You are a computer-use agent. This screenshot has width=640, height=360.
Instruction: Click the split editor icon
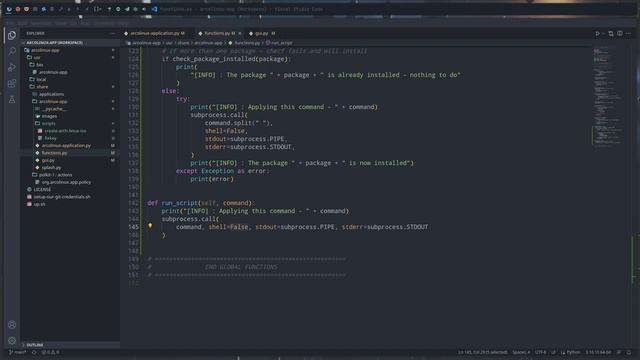[620, 33]
